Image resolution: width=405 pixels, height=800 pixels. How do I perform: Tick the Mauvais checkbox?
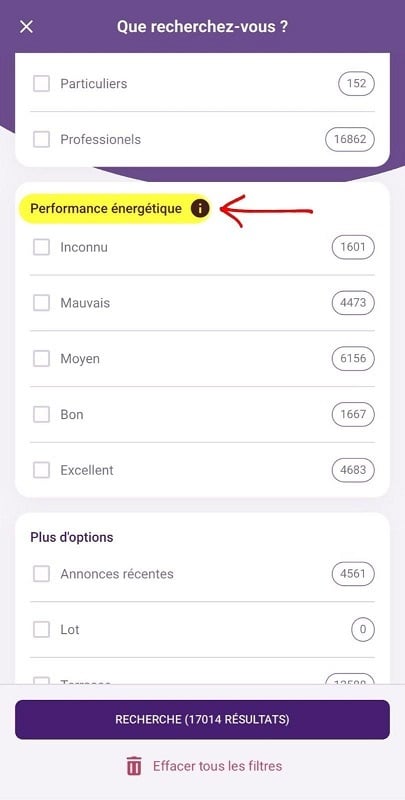click(x=41, y=303)
